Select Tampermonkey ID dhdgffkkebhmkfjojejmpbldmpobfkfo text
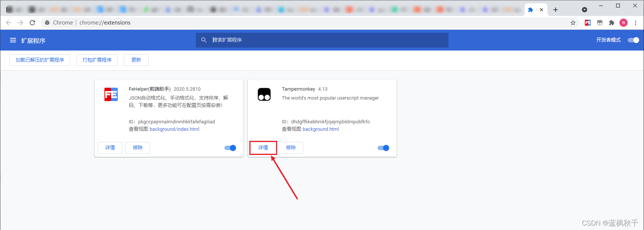 [330, 122]
